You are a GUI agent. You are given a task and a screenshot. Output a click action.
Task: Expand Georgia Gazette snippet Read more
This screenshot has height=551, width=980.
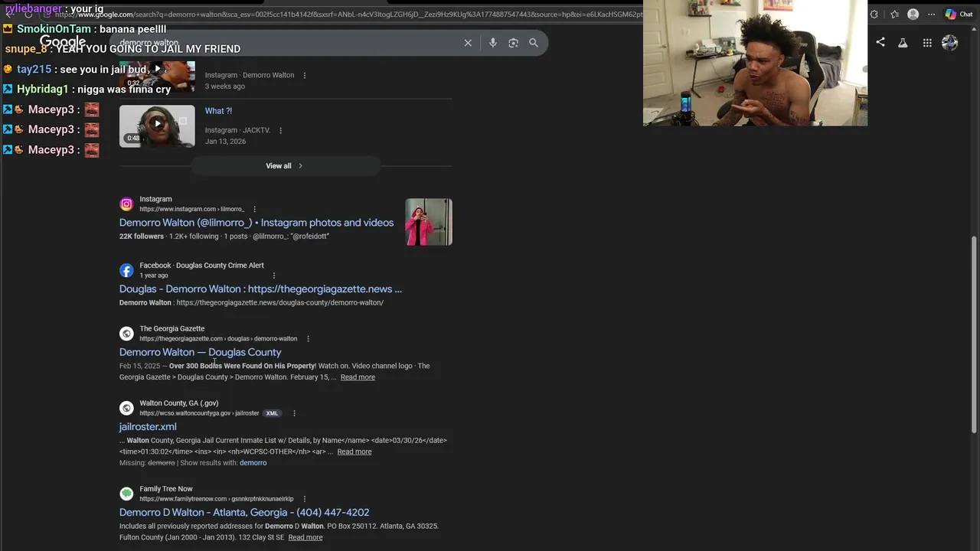(x=358, y=377)
